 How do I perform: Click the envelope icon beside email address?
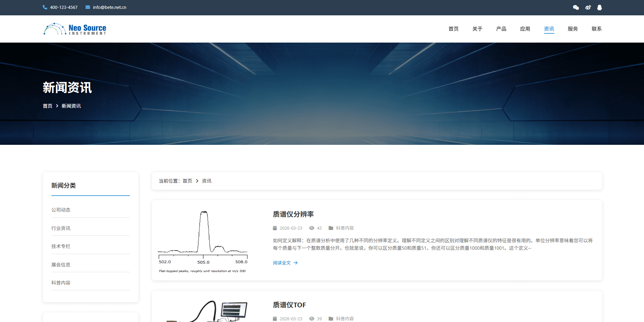pos(88,7)
